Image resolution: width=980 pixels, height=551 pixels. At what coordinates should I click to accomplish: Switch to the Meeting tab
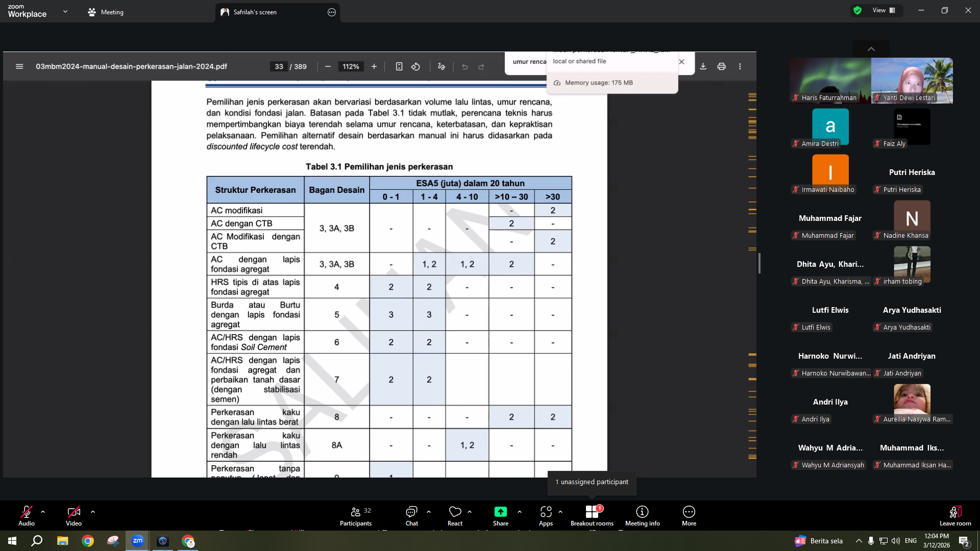[106, 12]
